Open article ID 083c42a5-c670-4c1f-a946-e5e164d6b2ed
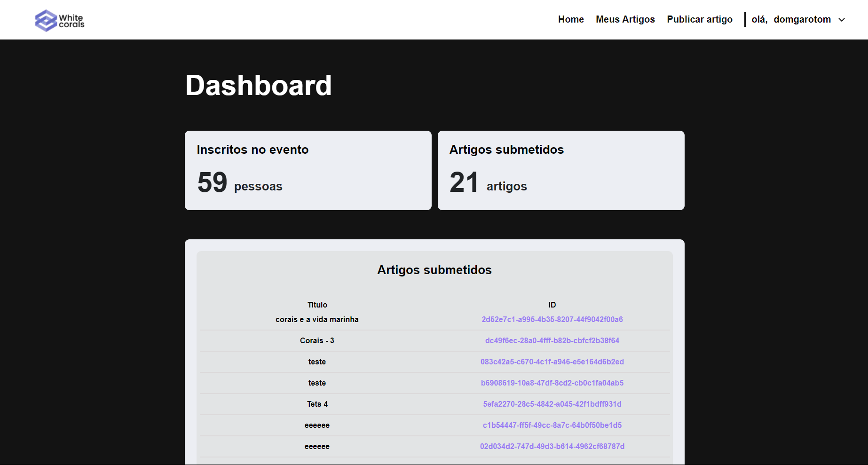868x465 pixels. [552, 362]
